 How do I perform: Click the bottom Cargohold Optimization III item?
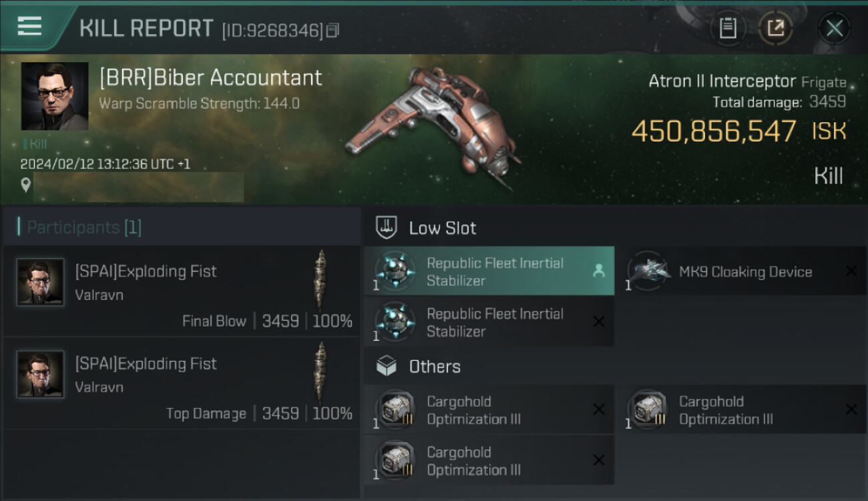point(489,460)
